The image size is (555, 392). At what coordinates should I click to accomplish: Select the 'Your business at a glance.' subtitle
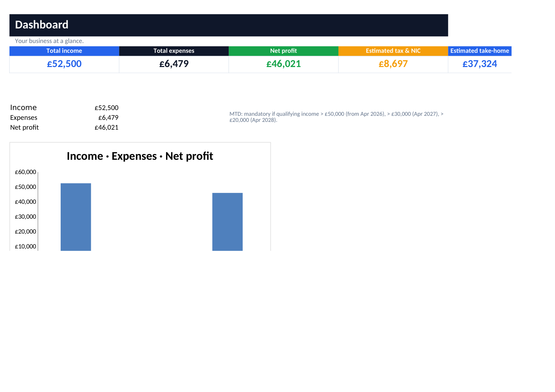(49, 41)
